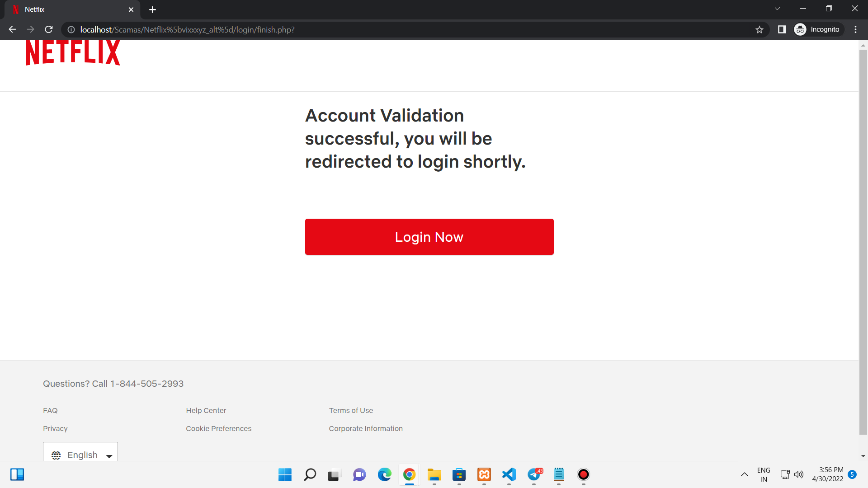
Task: Close the Netflix tab
Action: click(131, 9)
